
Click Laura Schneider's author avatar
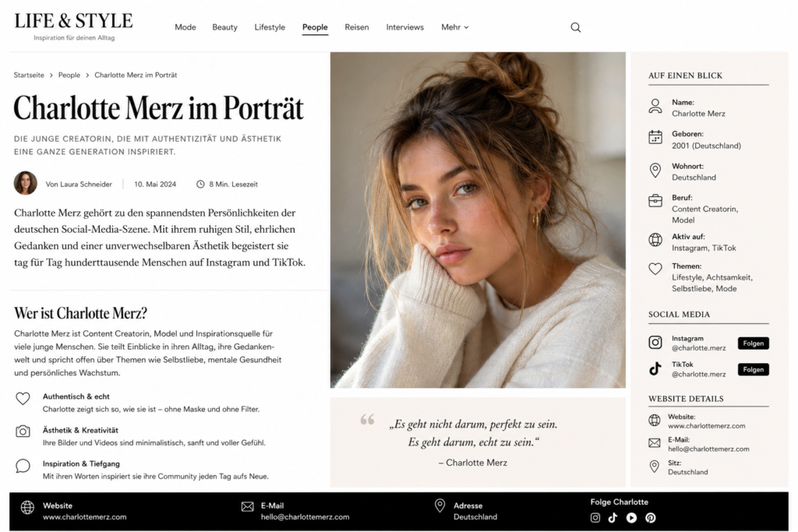26,183
